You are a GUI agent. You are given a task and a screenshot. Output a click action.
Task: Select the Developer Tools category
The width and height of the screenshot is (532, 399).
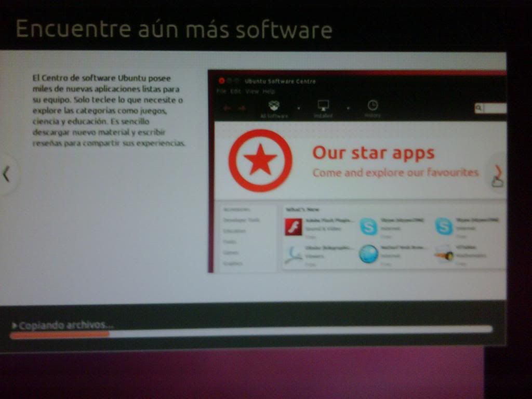click(x=241, y=220)
